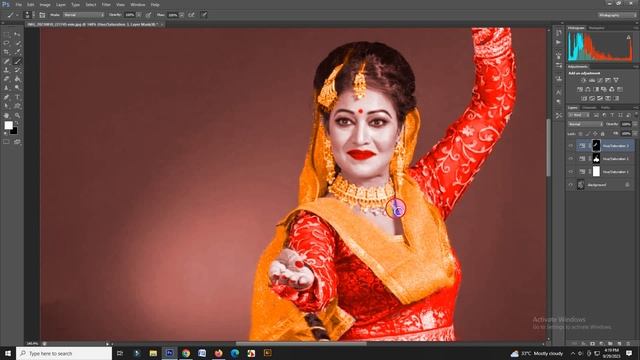Switch to the Channels tab
The width and height of the screenshot is (640, 360).
[x=589, y=108]
